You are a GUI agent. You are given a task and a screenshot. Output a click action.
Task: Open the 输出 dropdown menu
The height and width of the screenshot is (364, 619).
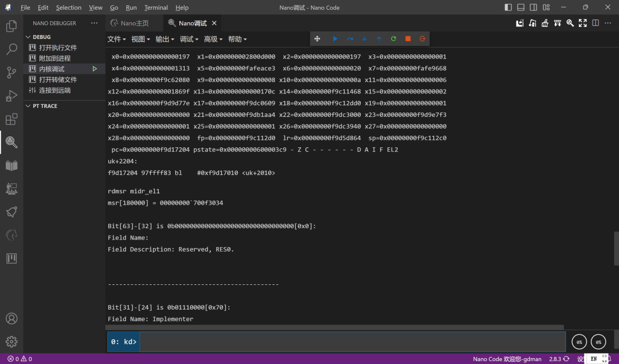pos(164,39)
